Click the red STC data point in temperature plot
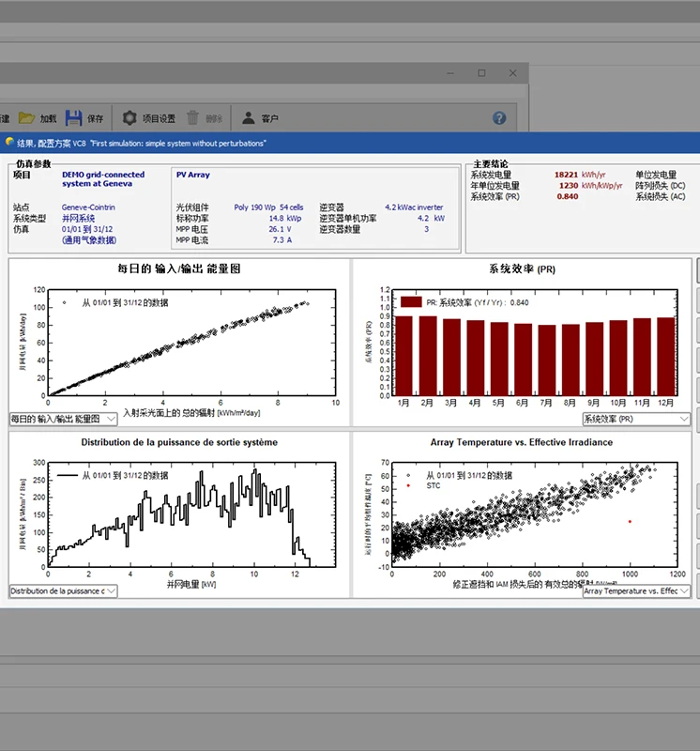This screenshot has width=700, height=751. click(x=630, y=522)
